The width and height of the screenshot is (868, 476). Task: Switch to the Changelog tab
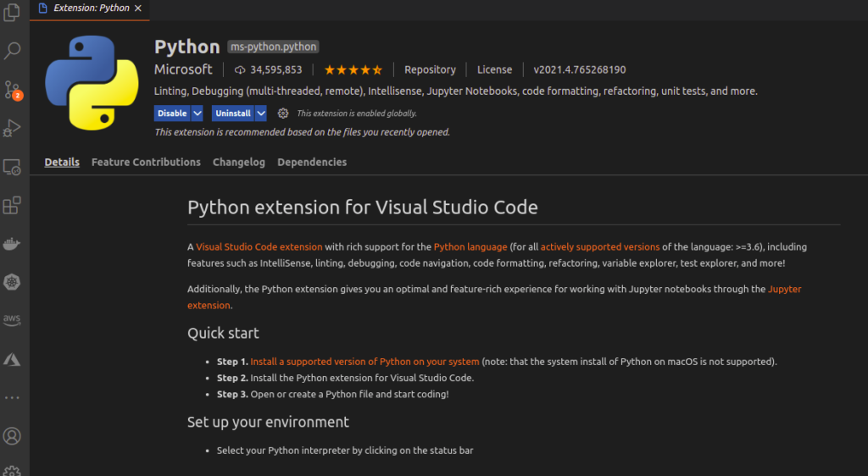tap(238, 162)
